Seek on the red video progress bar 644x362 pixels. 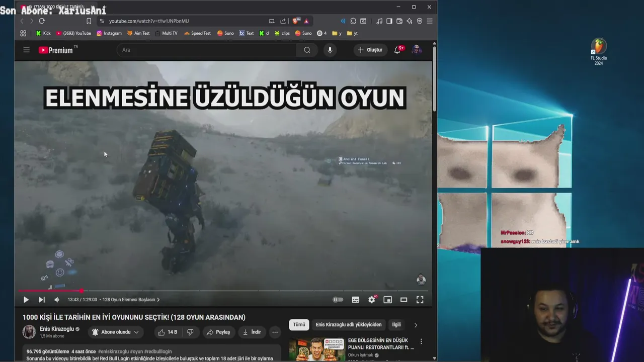223,291
